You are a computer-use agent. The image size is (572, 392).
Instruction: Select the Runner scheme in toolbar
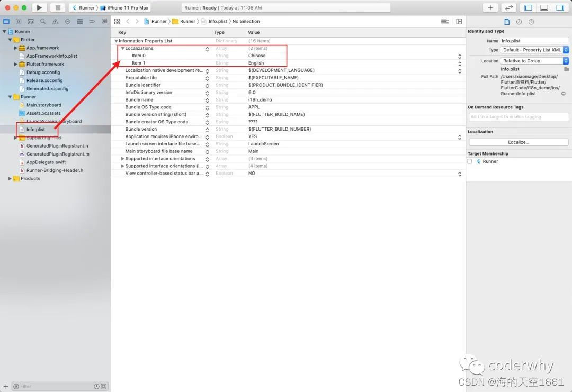pos(84,7)
